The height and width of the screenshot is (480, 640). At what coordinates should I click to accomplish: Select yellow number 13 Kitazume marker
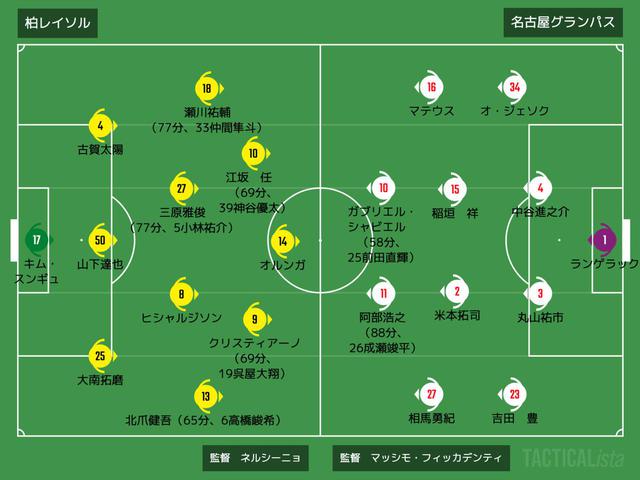tap(207, 396)
